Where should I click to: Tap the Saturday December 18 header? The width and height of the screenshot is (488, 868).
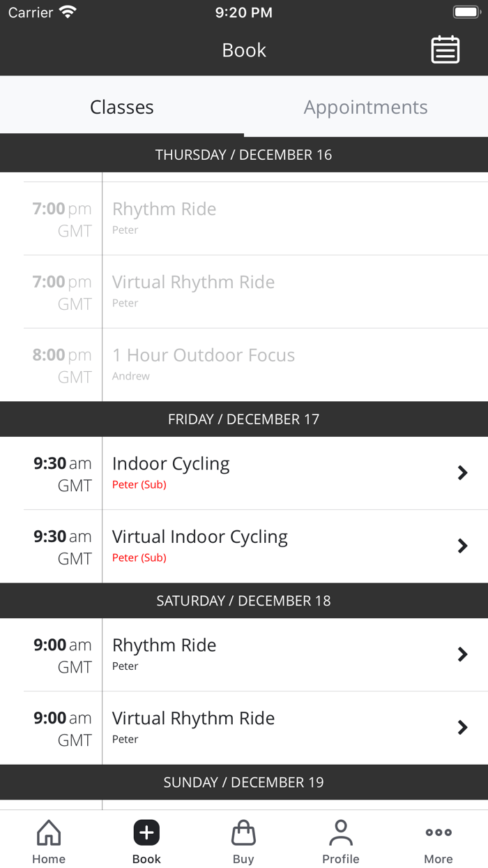tap(243, 601)
